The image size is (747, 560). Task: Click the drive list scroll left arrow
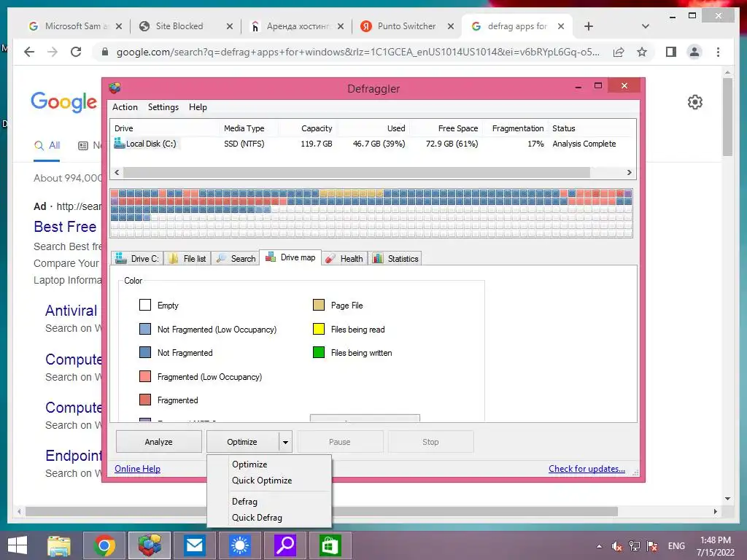tap(117, 172)
